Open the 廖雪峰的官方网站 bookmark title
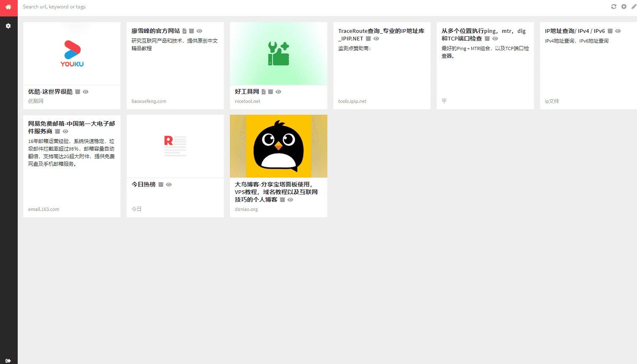 click(156, 31)
